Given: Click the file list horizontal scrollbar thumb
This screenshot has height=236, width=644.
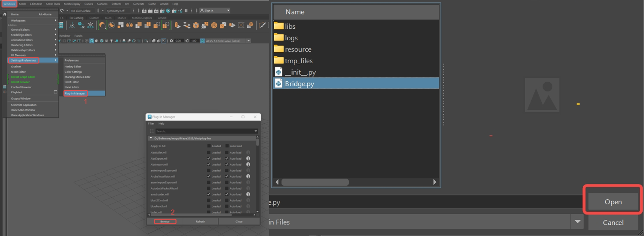Looking at the screenshot, I should click(315, 182).
